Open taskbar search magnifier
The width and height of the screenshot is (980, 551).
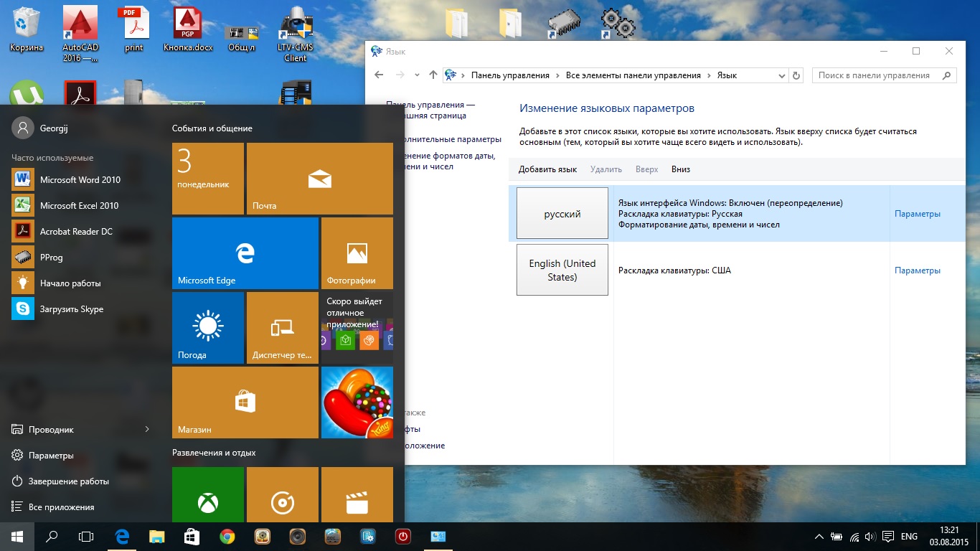point(52,537)
